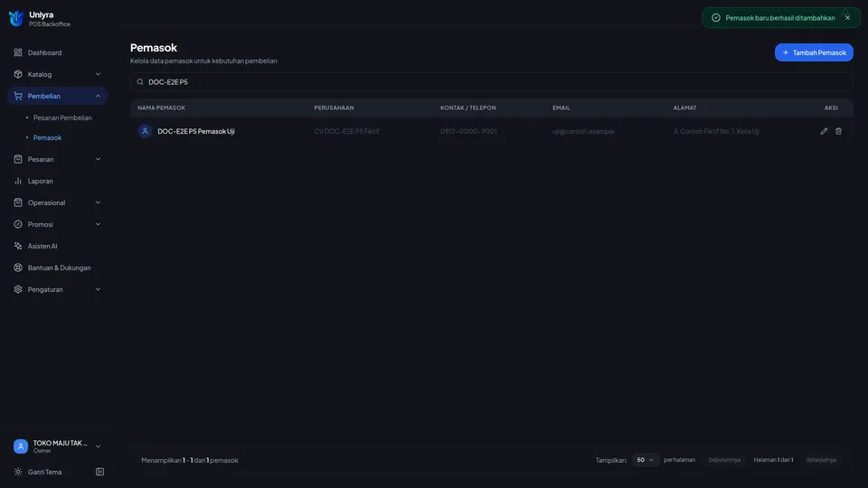Click Halaman 1 dari 1 text
The width and height of the screenshot is (868, 488).
pyautogui.click(x=773, y=460)
